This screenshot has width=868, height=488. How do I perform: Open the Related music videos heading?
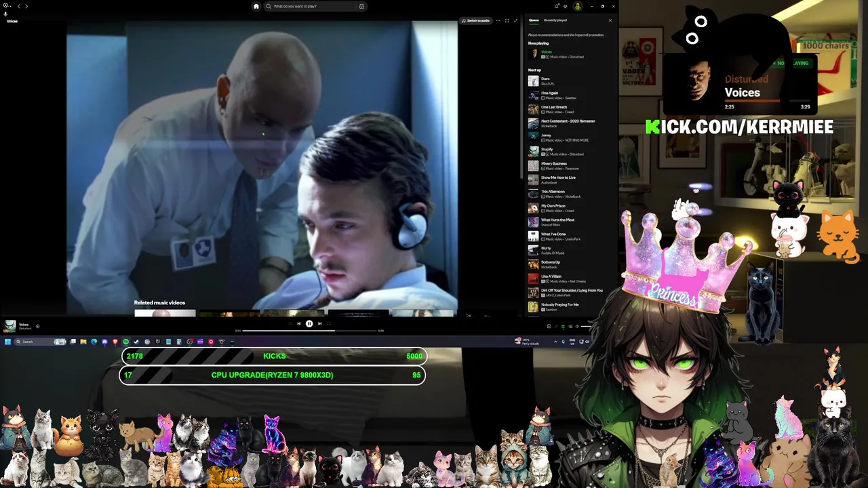(159, 303)
